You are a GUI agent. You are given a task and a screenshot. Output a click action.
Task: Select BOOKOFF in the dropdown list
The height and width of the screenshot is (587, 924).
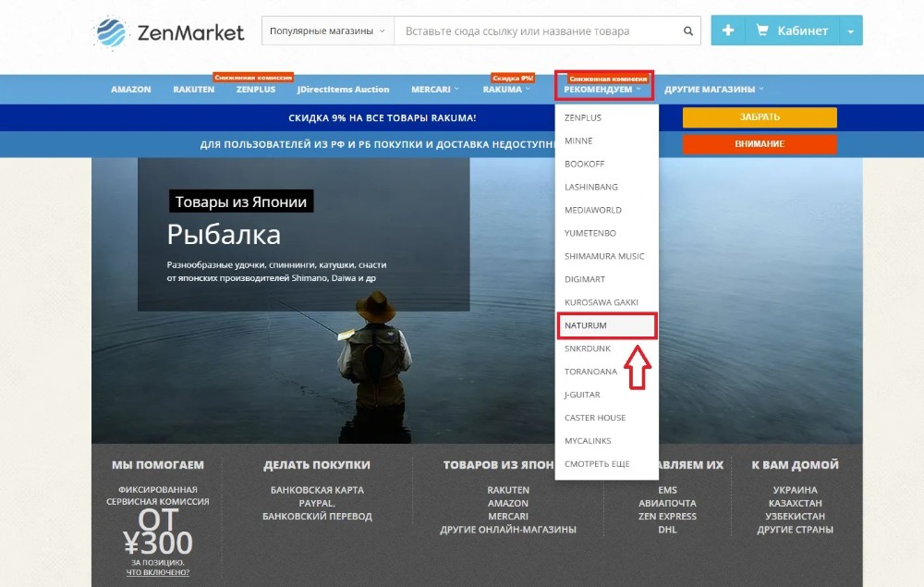tap(606, 164)
